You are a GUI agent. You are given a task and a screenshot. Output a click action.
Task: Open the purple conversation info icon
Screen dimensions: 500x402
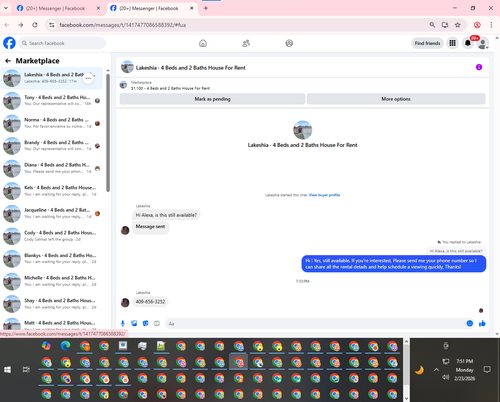pos(479,67)
